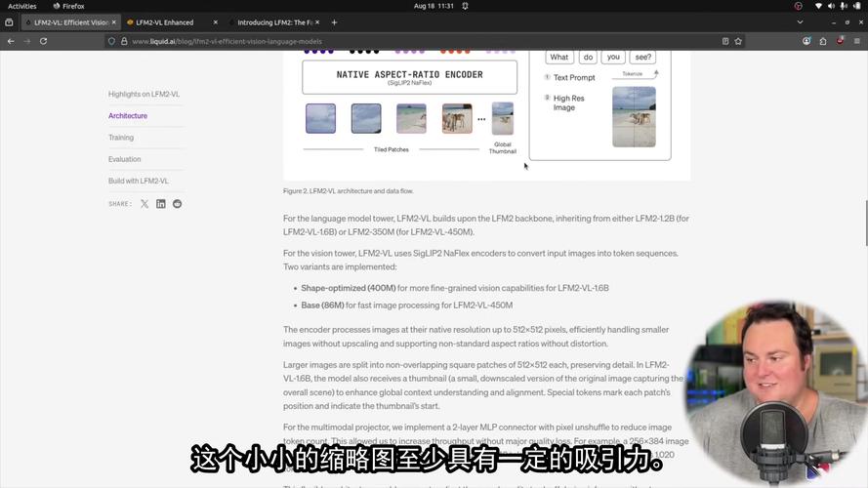Click the microphone indicator in top bar
This screenshot has height=488, width=868.
844,6
